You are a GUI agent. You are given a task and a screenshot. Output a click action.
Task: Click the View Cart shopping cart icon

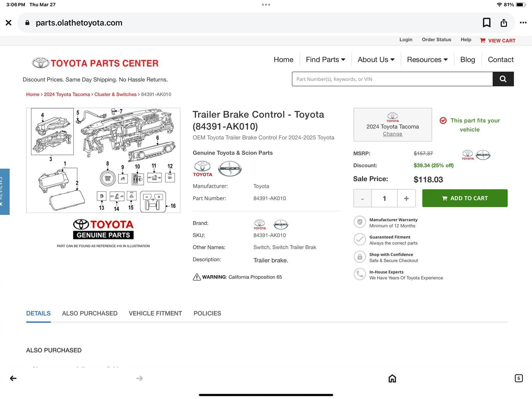(x=483, y=41)
